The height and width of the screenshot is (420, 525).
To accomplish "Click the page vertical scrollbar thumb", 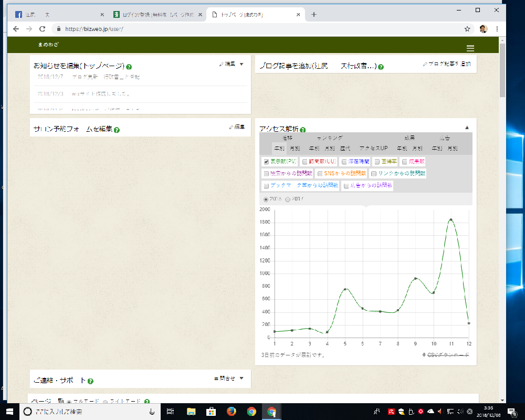I will click(x=502, y=70).
